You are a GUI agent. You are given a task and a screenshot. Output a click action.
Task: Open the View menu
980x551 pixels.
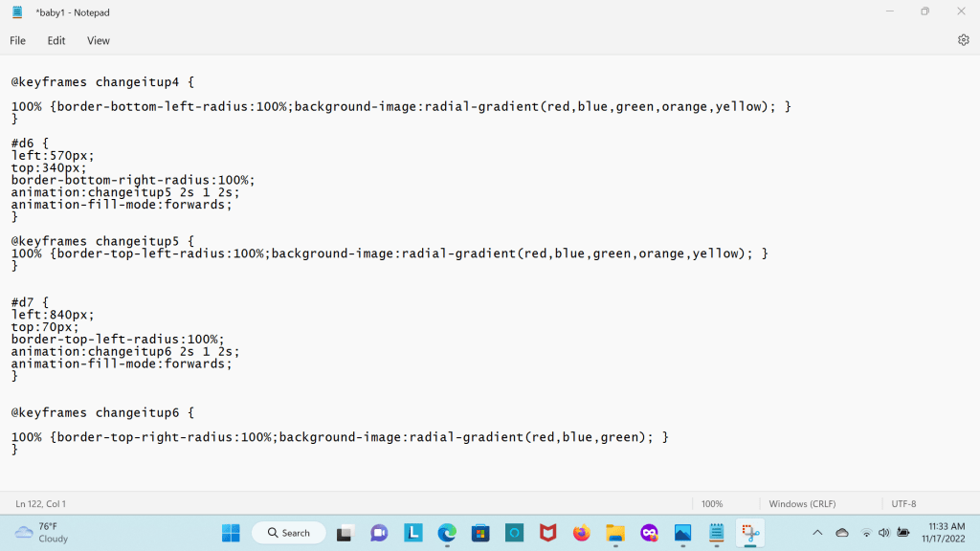pyautogui.click(x=99, y=41)
